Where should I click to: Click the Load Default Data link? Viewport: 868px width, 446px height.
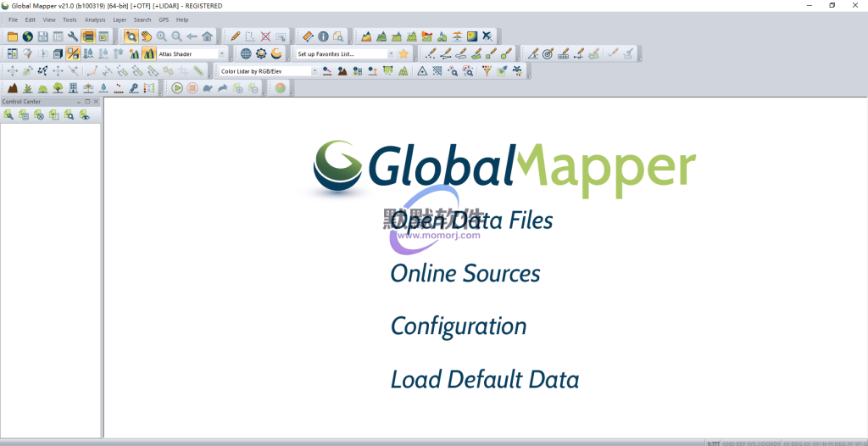[x=484, y=380]
